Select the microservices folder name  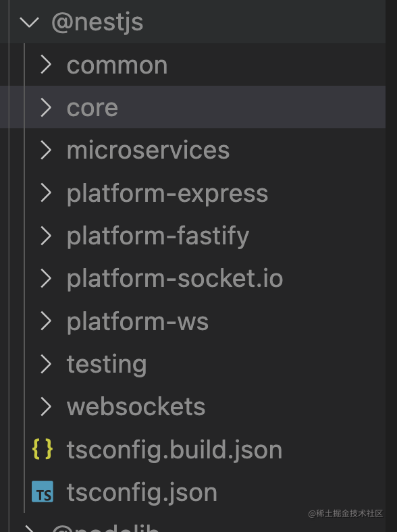pos(149,150)
